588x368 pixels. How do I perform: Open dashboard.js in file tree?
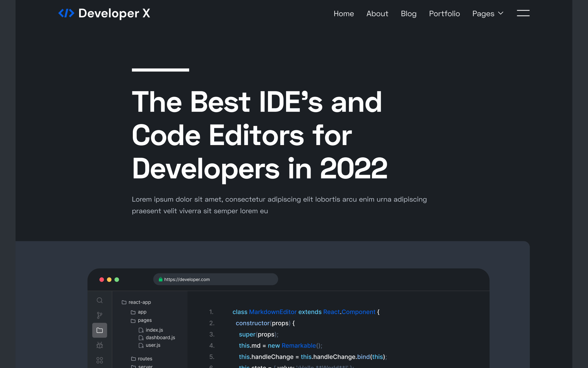160,338
